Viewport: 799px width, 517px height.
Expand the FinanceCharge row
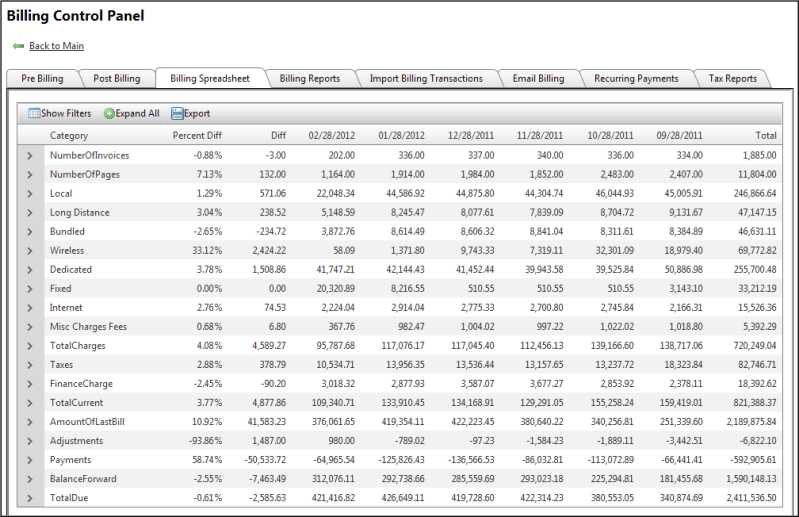(30, 384)
